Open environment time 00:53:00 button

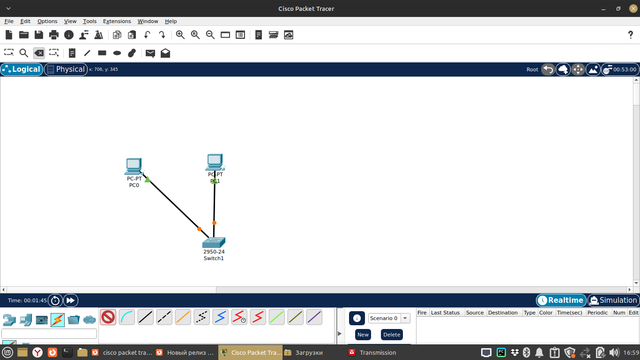click(620, 69)
